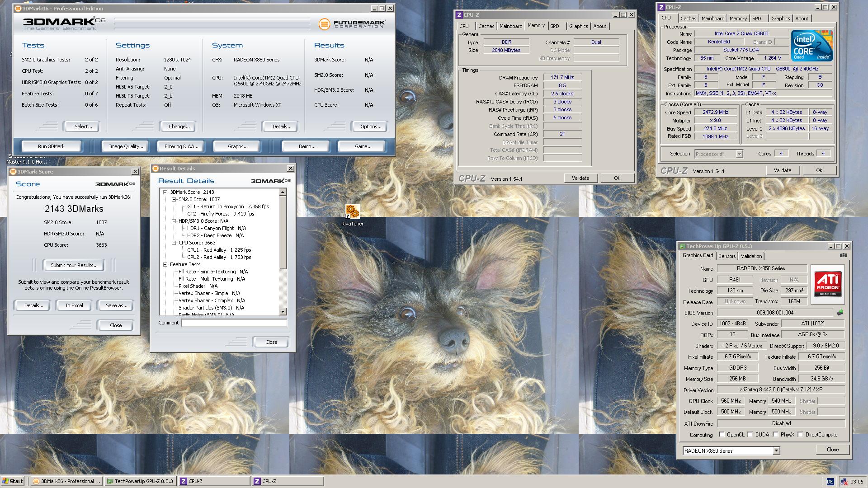Screen dimensions: 868x488
Task: Maximize the GPU-Z window
Action: tap(839, 246)
